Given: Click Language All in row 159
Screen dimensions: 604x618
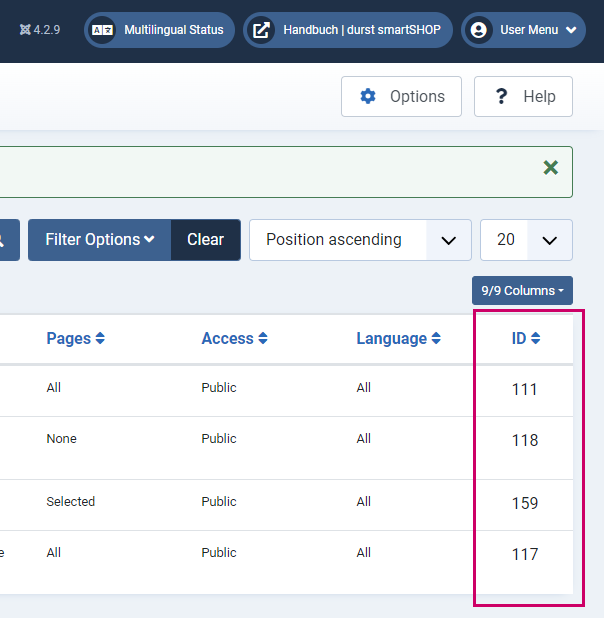Looking at the screenshot, I should [364, 502].
